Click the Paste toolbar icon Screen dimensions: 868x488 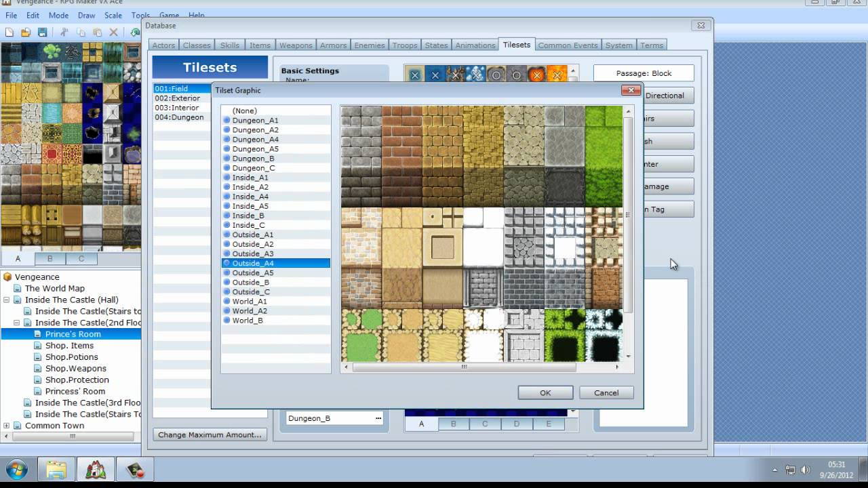pyautogui.click(x=97, y=32)
